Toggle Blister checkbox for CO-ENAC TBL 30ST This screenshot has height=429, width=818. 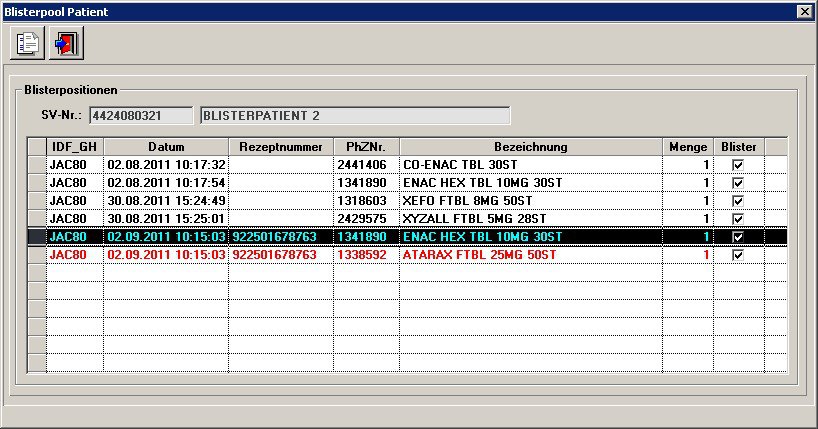pos(738,165)
